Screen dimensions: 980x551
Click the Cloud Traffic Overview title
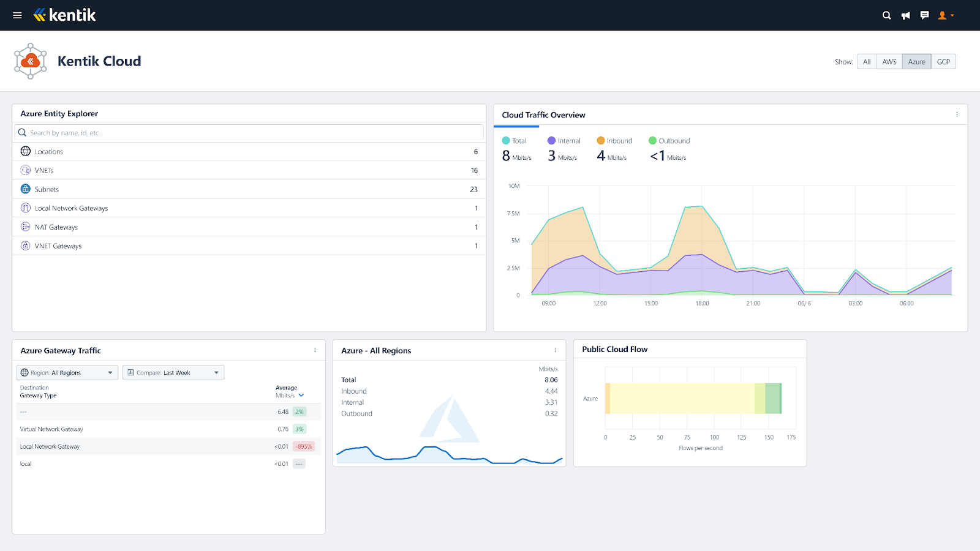[x=543, y=115]
